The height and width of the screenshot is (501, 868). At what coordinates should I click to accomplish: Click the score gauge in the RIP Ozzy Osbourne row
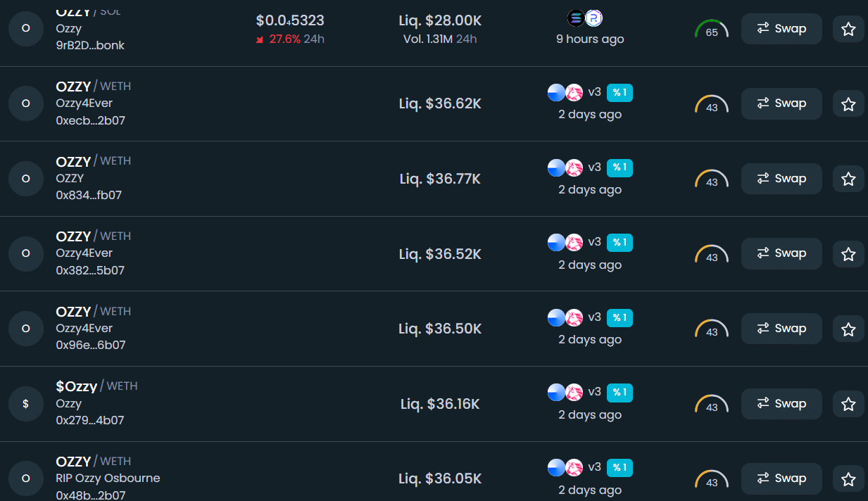[712, 480]
